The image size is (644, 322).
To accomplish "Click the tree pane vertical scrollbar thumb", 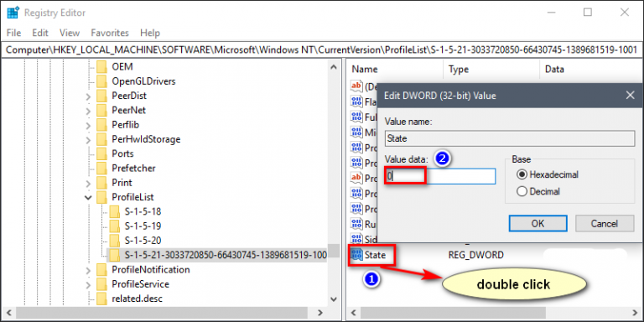I will coord(334,251).
